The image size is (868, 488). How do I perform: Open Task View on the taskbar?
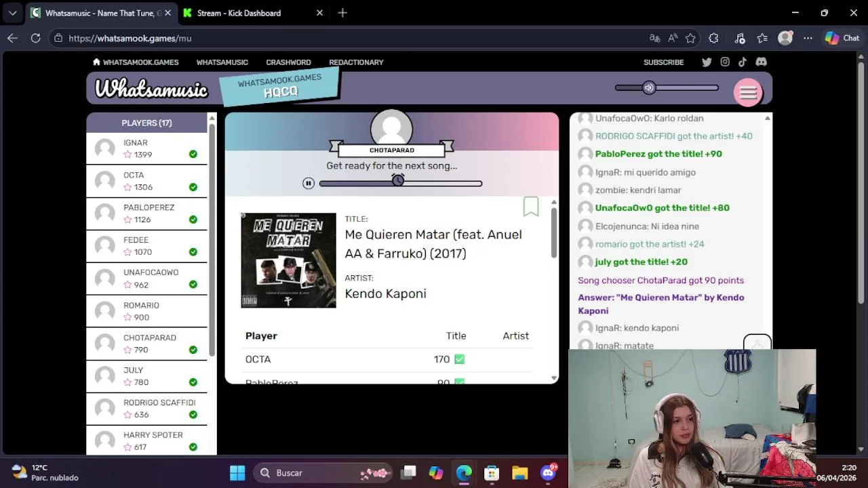408,472
